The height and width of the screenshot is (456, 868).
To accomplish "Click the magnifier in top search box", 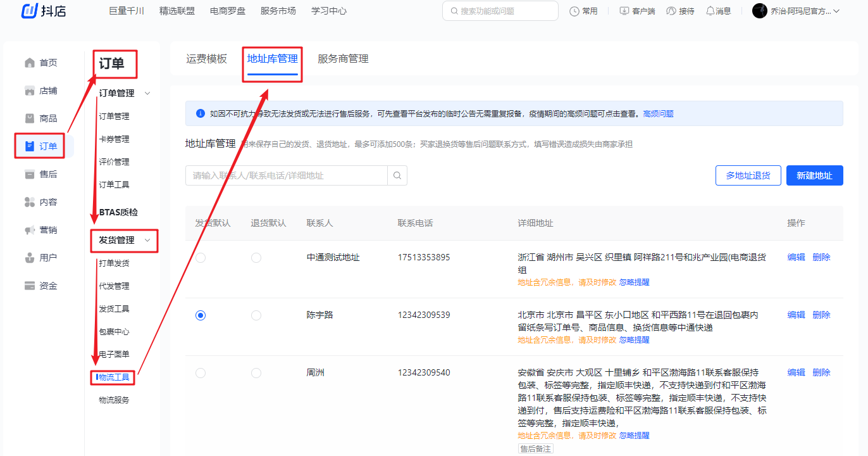I will coord(454,11).
